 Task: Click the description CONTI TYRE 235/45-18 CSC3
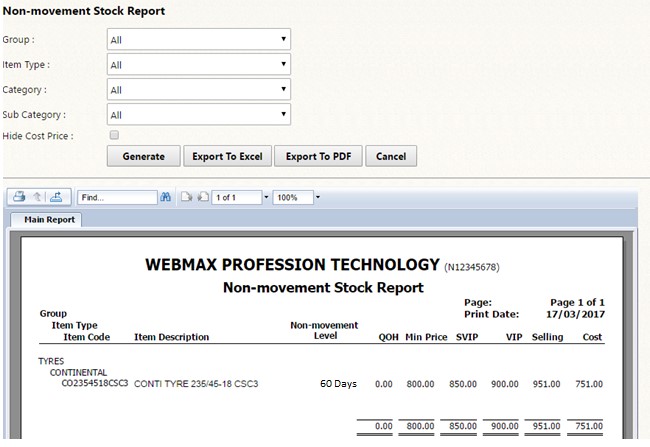pyautogui.click(x=196, y=384)
